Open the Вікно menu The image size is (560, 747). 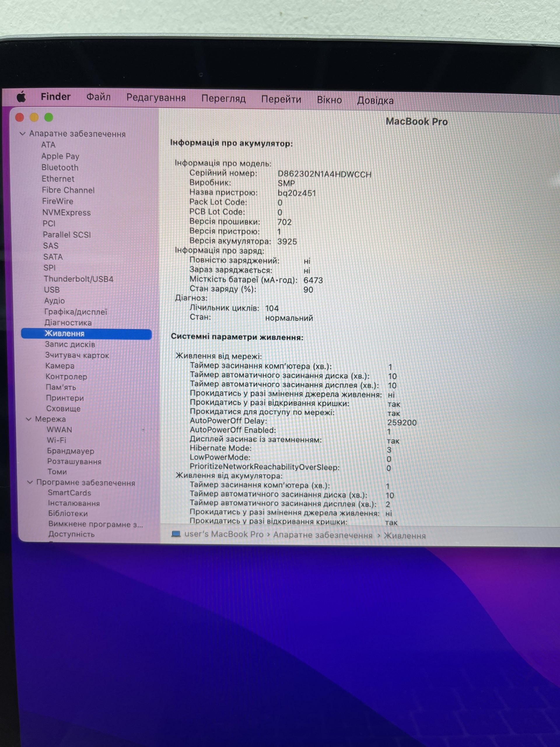tap(329, 100)
